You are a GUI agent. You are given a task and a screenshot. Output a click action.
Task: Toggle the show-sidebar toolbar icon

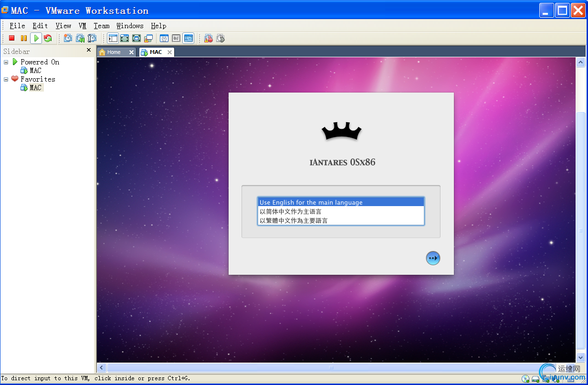[x=113, y=38]
